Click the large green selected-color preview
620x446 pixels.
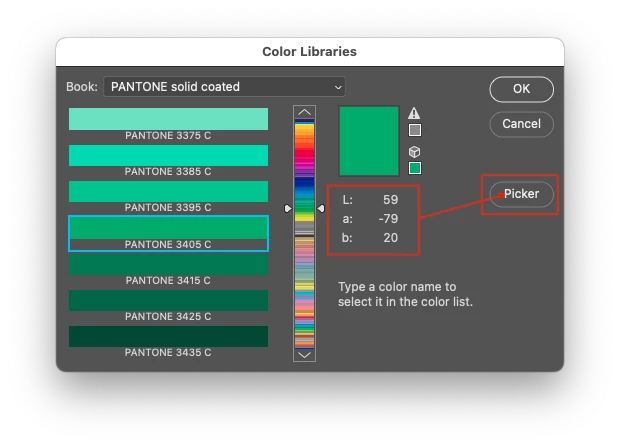click(x=369, y=141)
